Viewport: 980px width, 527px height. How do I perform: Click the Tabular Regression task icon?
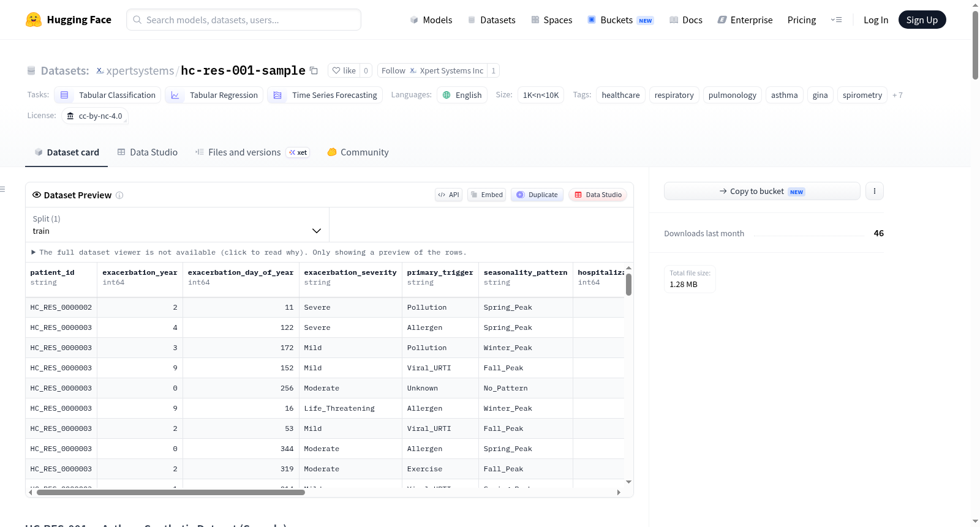click(175, 95)
